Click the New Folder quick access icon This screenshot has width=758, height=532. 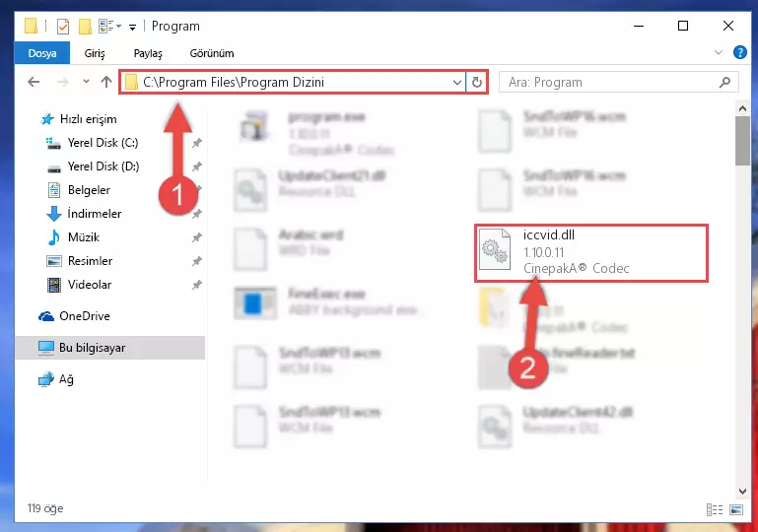pos(85,26)
